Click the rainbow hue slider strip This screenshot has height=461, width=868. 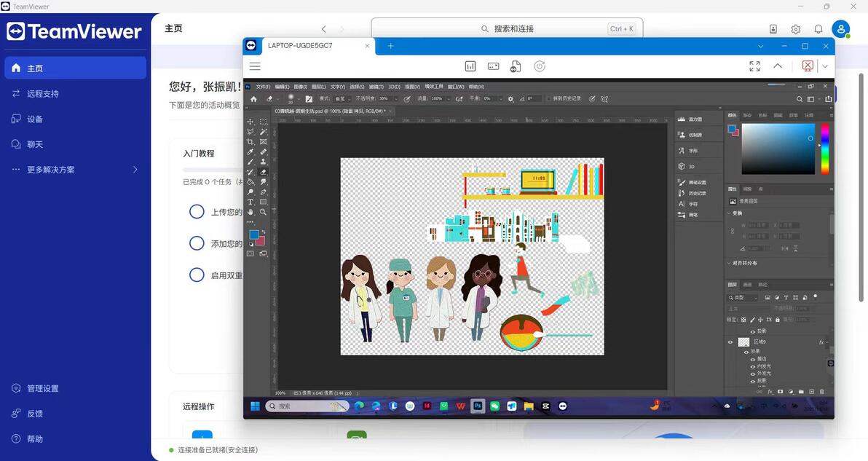coord(825,149)
